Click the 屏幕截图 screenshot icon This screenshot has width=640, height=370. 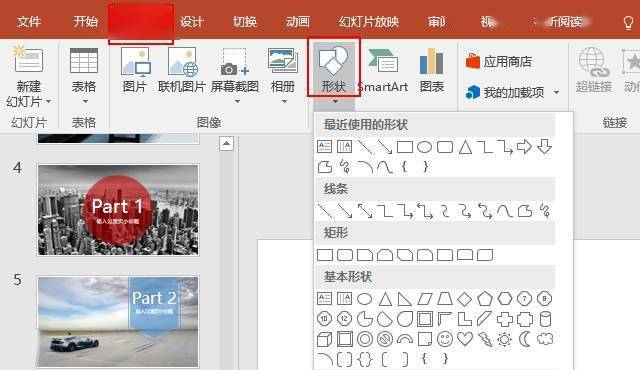[x=235, y=62]
